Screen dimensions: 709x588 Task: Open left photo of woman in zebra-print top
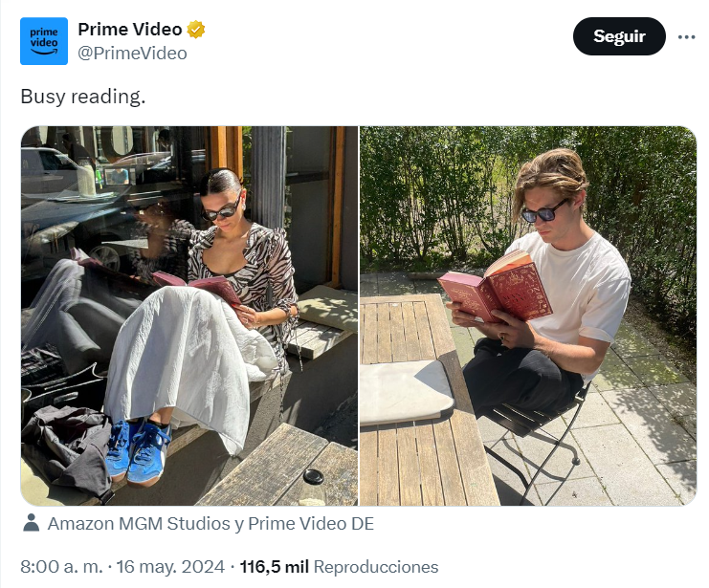(x=189, y=316)
